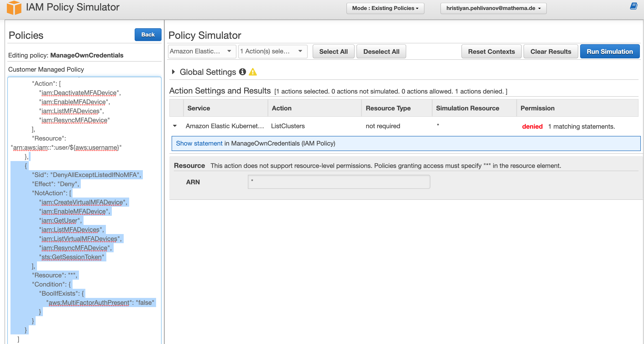Image resolution: width=644 pixels, height=344 pixels.
Task: Click the yellow warning triangle icon
Action: click(253, 72)
